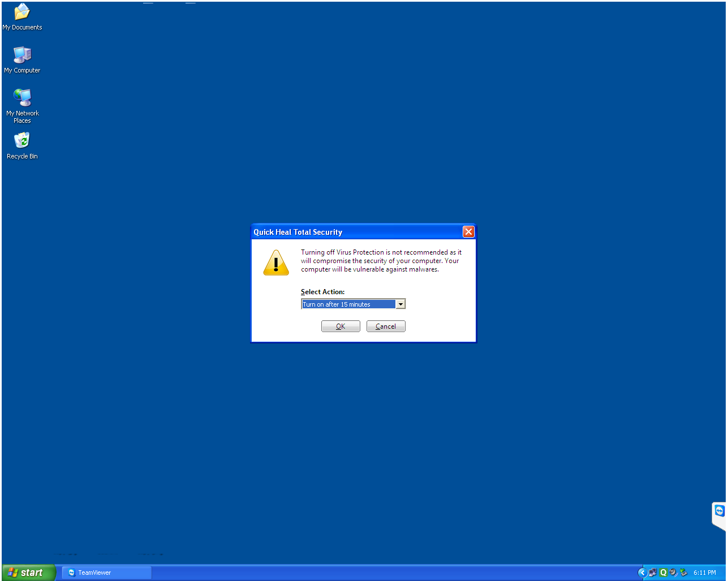
Task: Open the TeamViewer side panel tab
Action: coord(719,513)
